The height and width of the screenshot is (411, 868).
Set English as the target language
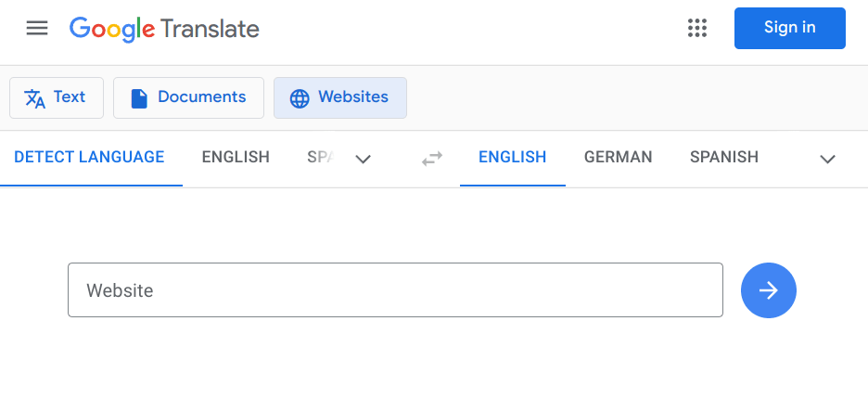(512, 157)
